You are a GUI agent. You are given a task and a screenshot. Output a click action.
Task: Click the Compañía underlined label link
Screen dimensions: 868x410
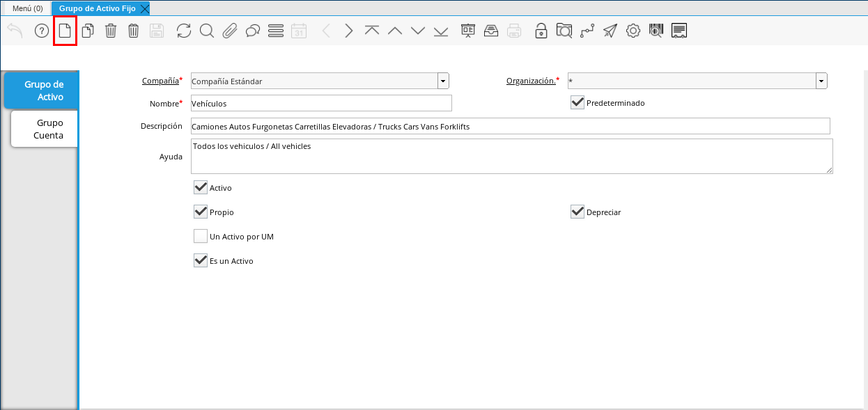[160, 81]
